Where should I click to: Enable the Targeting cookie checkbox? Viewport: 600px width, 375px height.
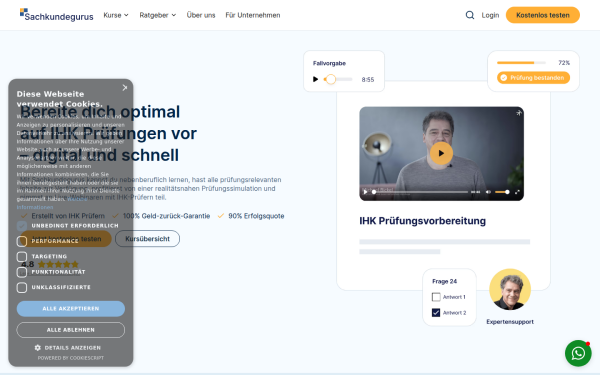(22, 256)
